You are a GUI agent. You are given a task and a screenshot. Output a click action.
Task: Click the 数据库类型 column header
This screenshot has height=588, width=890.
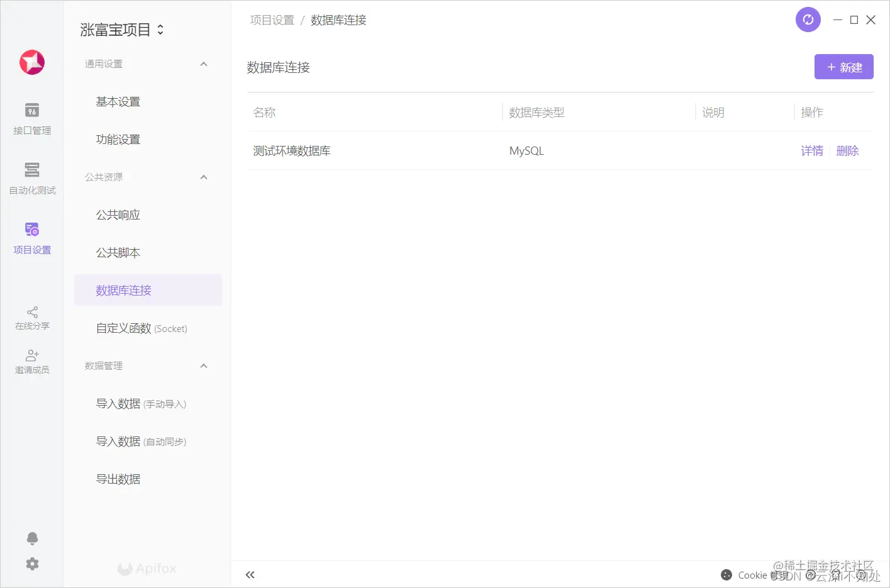pyautogui.click(x=537, y=113)
